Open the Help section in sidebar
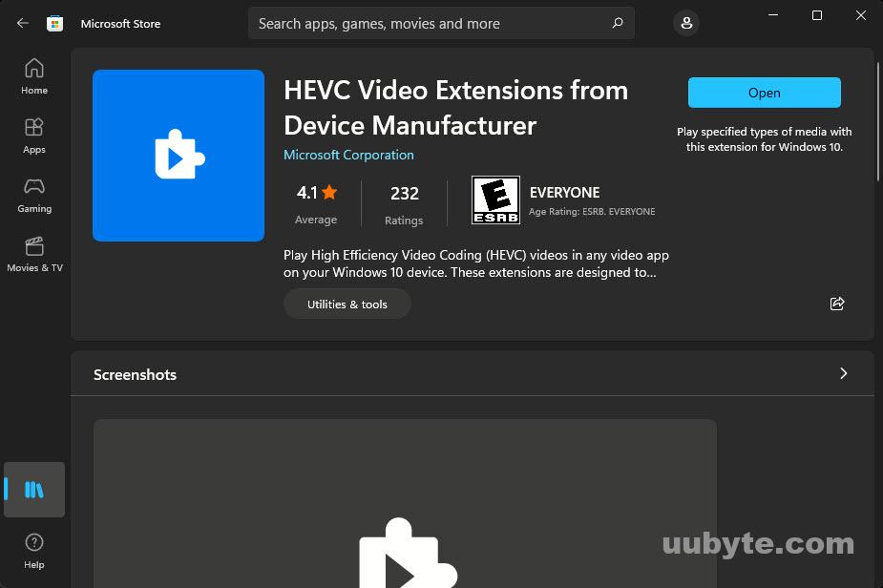 pos(34,551)
